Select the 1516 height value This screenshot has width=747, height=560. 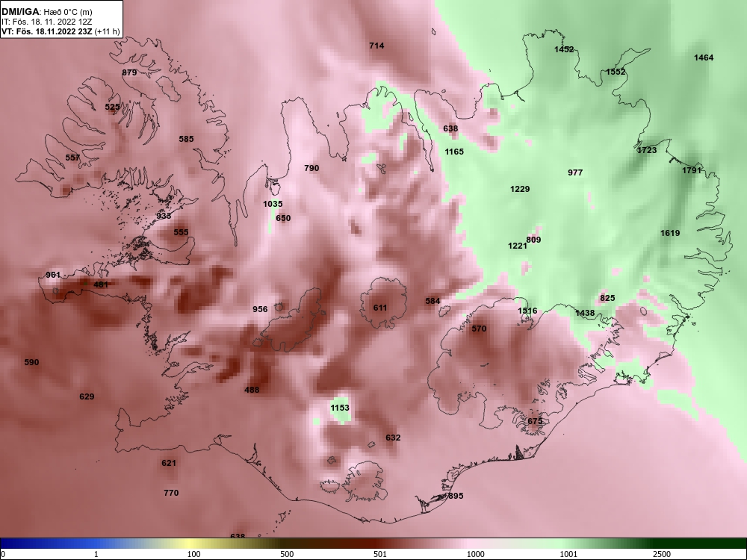click(527, 311)
